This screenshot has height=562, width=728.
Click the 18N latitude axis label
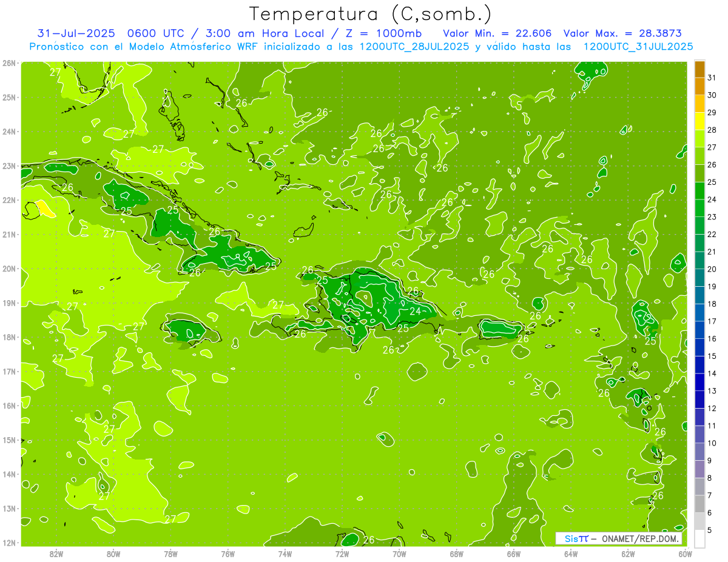tap(8, 337)
